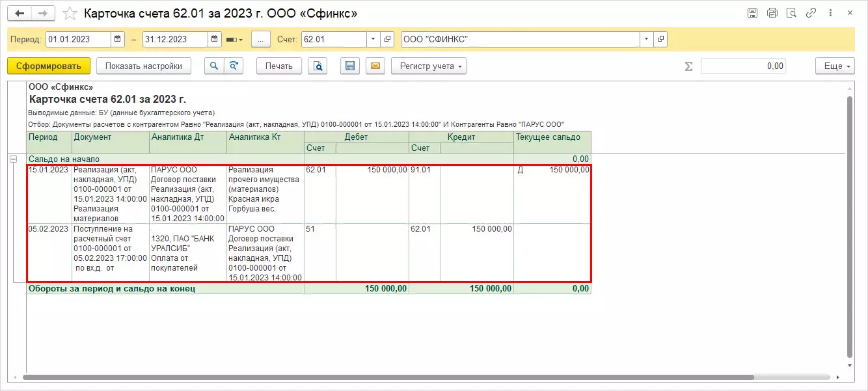Save the report using diskette icon
This screenshot has width=868, height=391.
pyautogui.click(x=350, y=66)
